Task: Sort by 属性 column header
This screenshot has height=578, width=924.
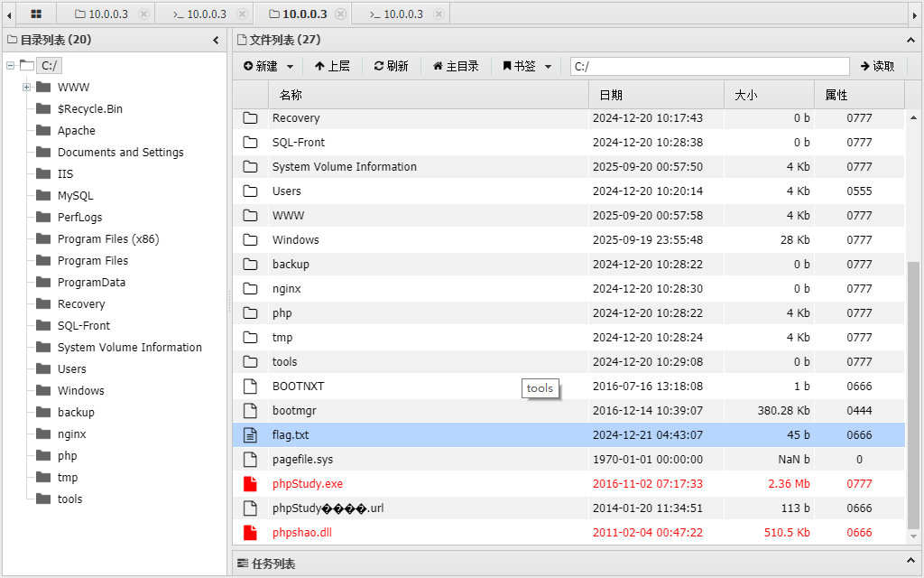Action: [859, 95]
